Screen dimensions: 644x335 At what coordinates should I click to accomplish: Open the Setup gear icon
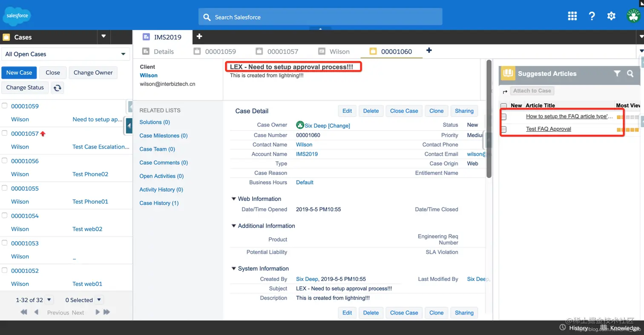pos(611,16)
